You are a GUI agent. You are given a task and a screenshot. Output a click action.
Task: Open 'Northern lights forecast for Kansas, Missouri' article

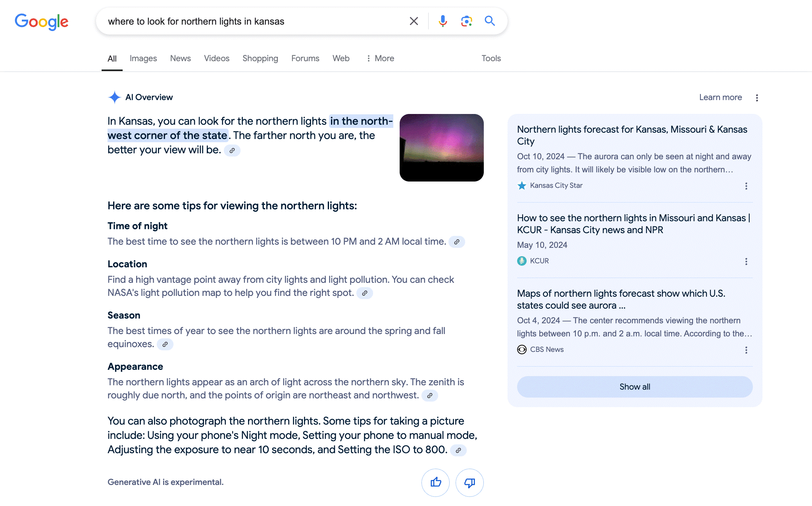tap(632, 135)
